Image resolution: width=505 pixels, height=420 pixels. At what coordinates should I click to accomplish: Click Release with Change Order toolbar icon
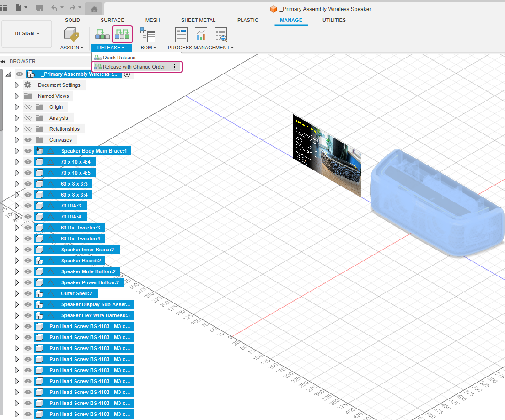pos(122,34)
